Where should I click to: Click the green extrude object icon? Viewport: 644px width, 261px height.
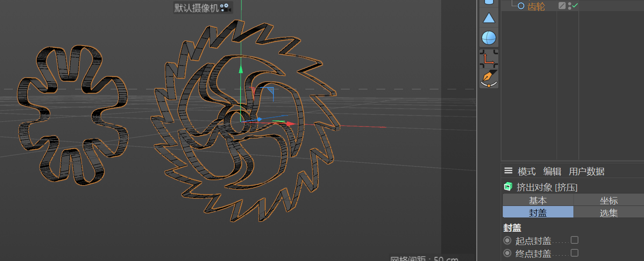[508, 187]
